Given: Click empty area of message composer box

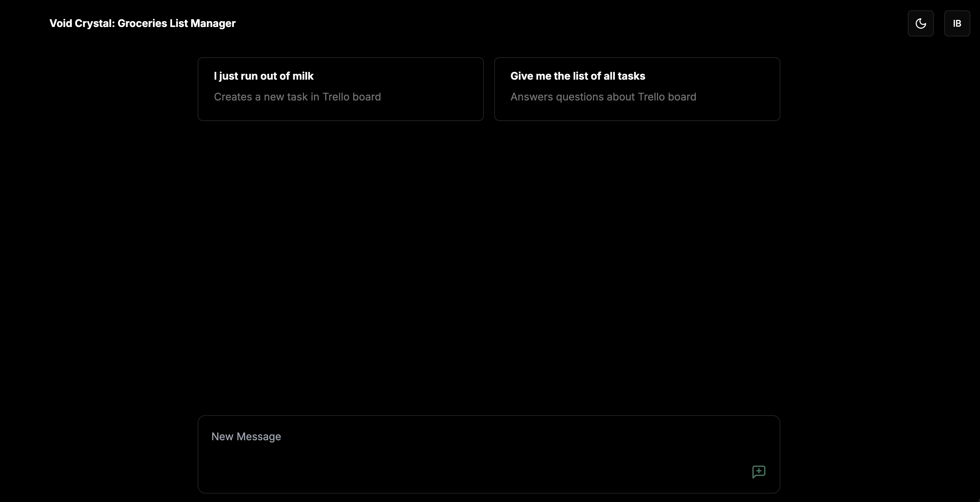Looking at the screenshot, I should coord(457,468).
